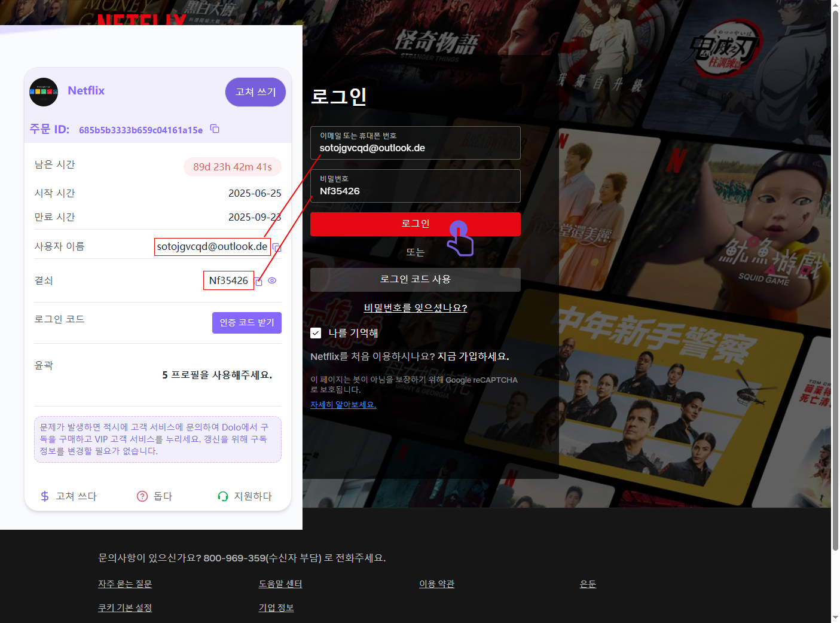Click order ID text 685b5b3333b659c04161a15e
This screenshot has width=840, height=623.
coord(140,130)
